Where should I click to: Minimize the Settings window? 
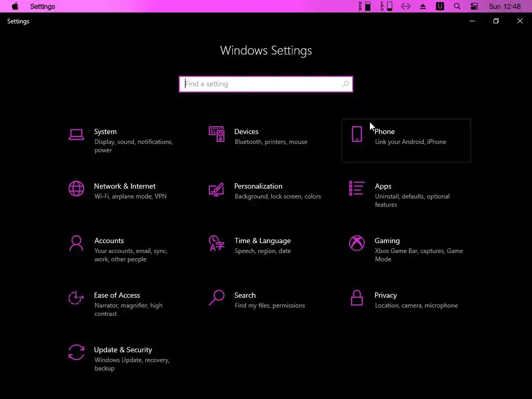pos(472,21)
